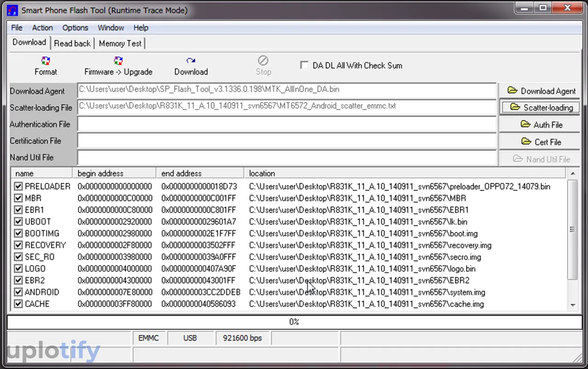
Task: Open the Options menu
Action: tap(75, 28)
